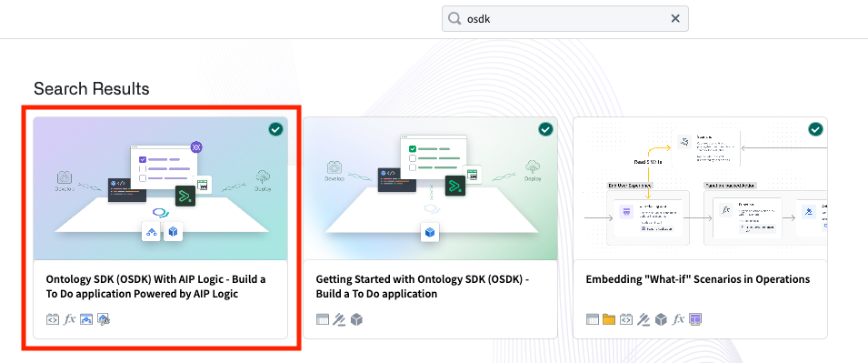Click the dataset table icon on Getting Started card
The height and width of the screenshot is (363, 868).
(x=323, y=319)
